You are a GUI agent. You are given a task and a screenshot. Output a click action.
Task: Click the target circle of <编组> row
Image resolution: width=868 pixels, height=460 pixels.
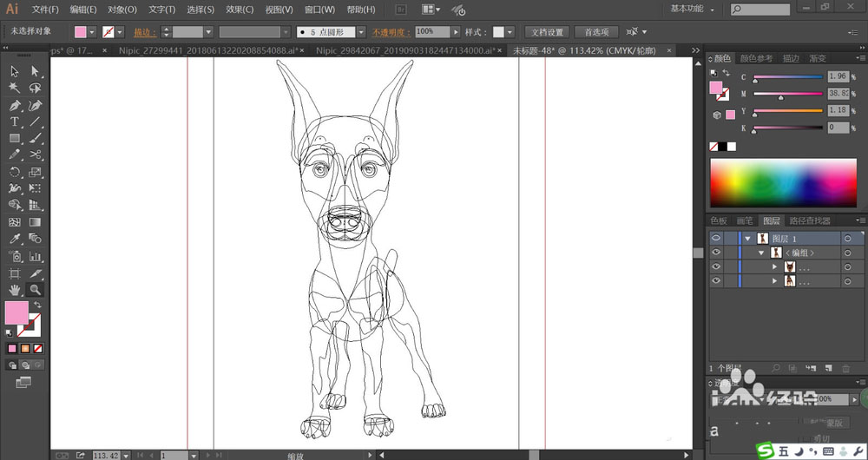click(847, 253)
